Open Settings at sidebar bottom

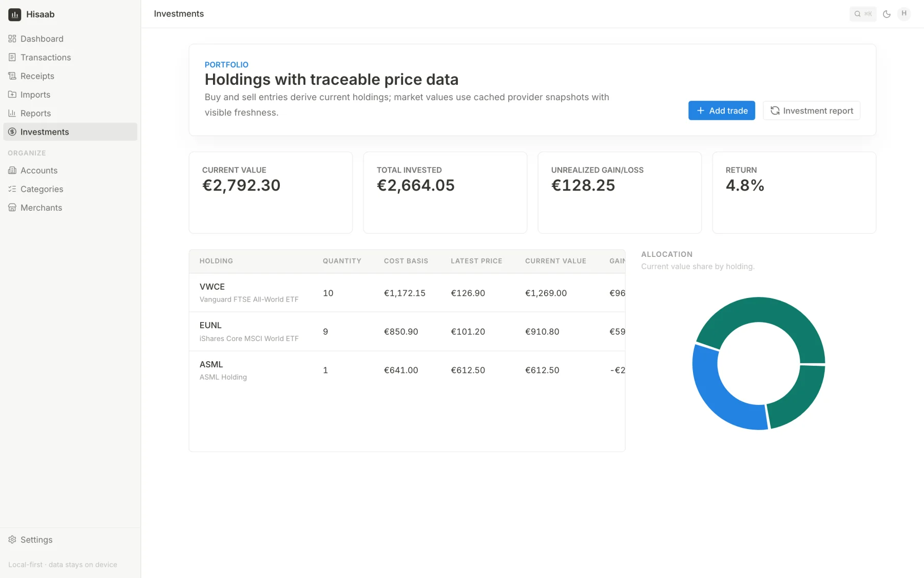70,539
